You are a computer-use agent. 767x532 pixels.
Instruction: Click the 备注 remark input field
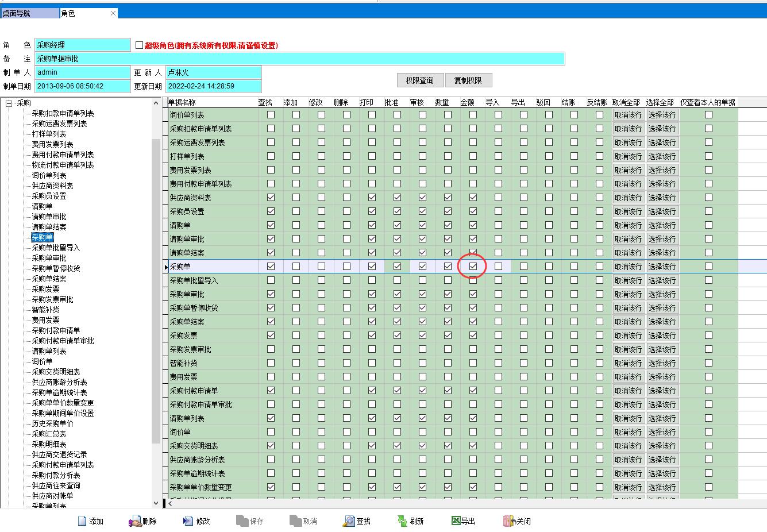click(x=299, y=59)
